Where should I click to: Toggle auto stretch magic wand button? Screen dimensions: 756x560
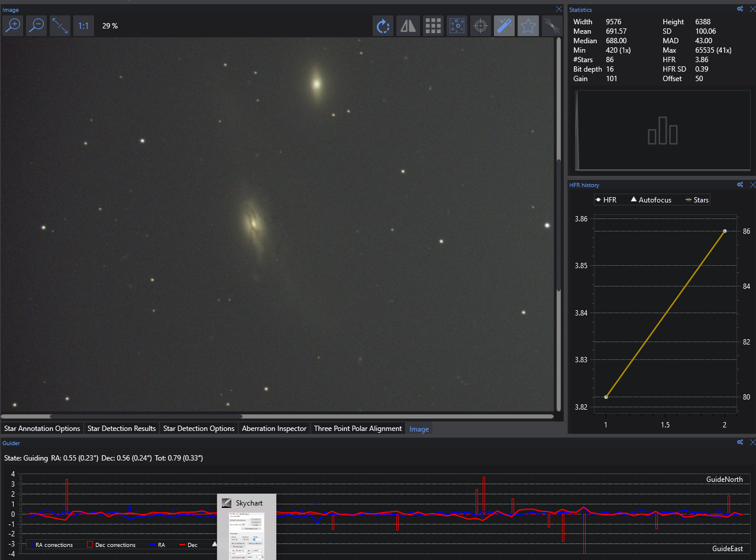pos(504,26)
